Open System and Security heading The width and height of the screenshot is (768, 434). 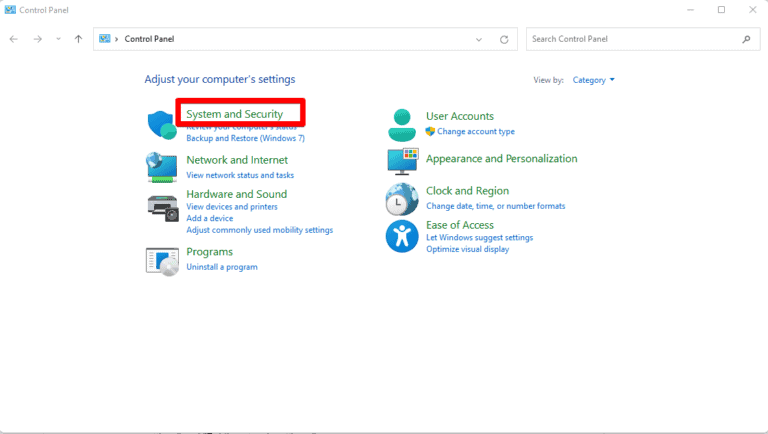point(234,115)
